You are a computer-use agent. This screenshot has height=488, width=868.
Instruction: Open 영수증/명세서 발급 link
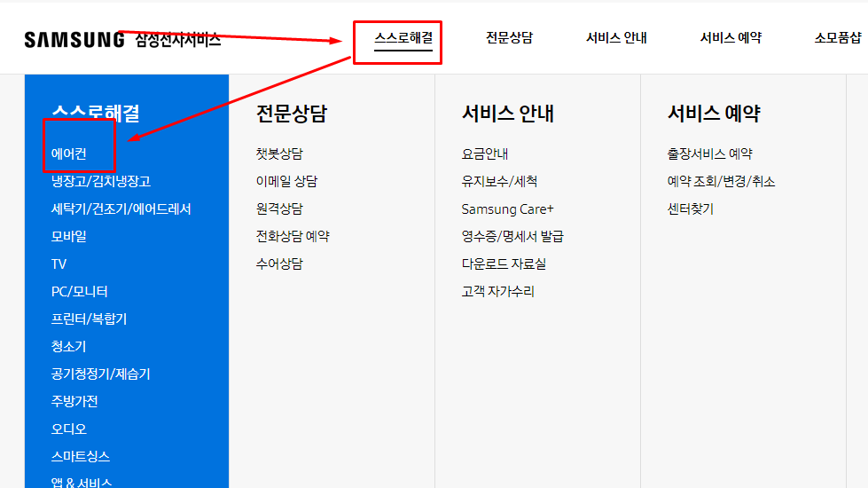512,237
